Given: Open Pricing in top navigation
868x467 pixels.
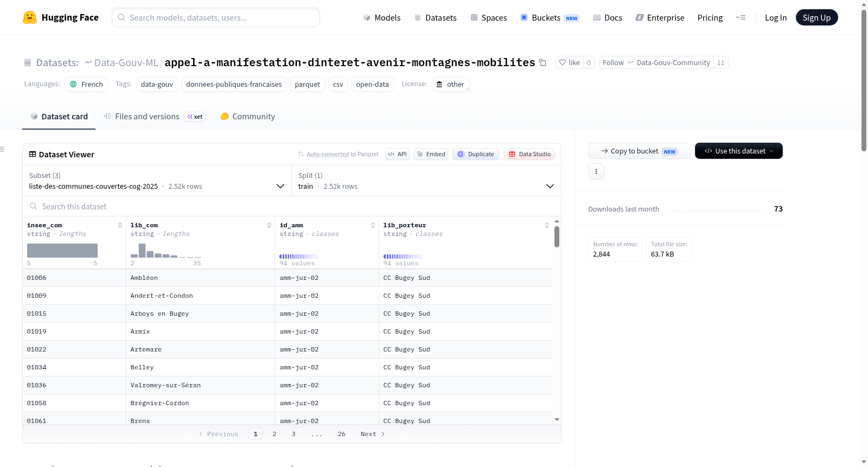Looking at the screenshot, I should pyautogui.click(x=710, y=18).
